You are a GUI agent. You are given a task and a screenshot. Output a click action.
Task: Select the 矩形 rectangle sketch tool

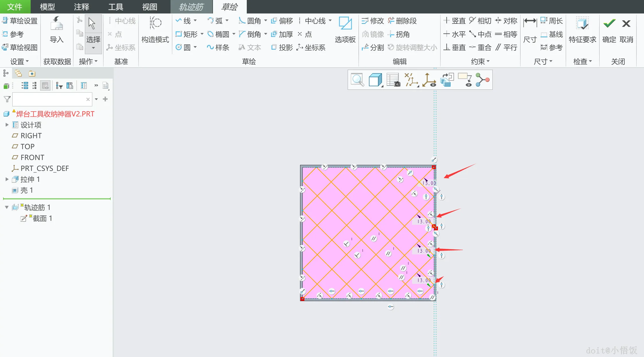pyautogui.click(x=187, y=34)
